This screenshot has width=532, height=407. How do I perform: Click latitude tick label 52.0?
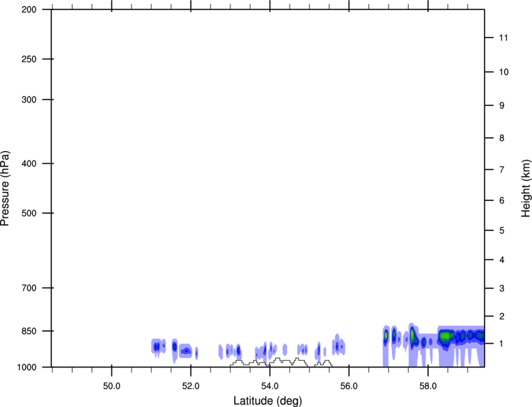tap(191, 386)
